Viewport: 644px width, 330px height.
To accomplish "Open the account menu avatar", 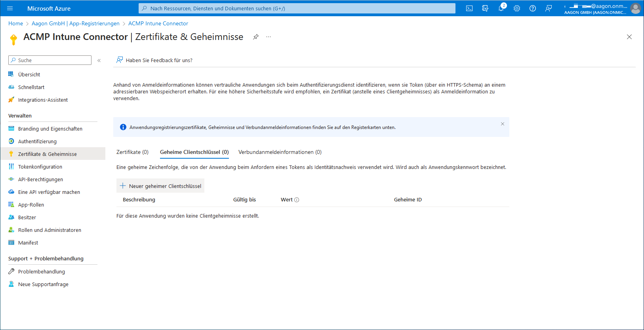I will (x=635, y=8).
